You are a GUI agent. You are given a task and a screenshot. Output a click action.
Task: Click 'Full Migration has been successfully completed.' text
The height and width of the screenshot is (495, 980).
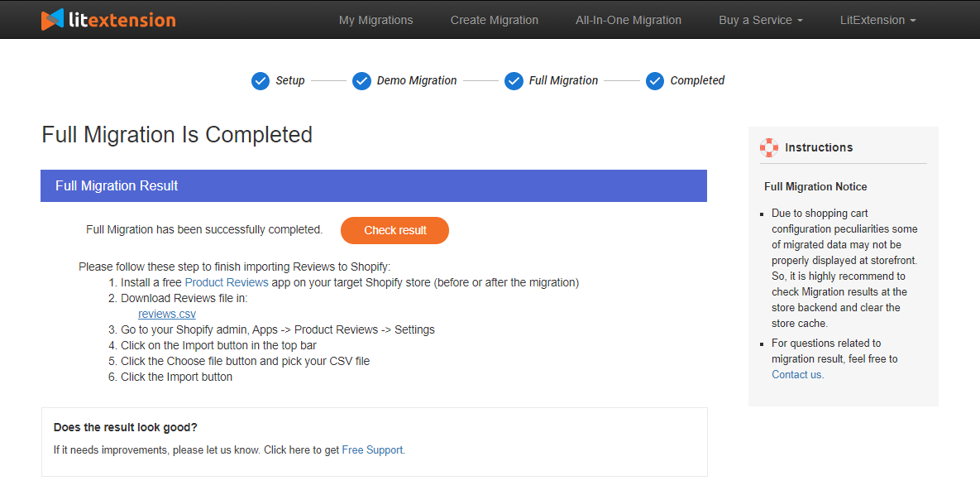pos(204,229)
